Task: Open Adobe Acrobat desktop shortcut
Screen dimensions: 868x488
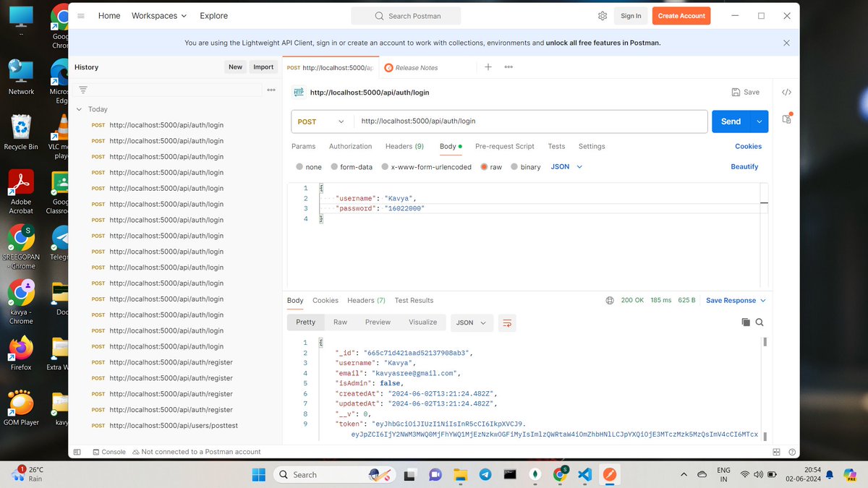Action: pyautogui.click(x=21, y=192)
